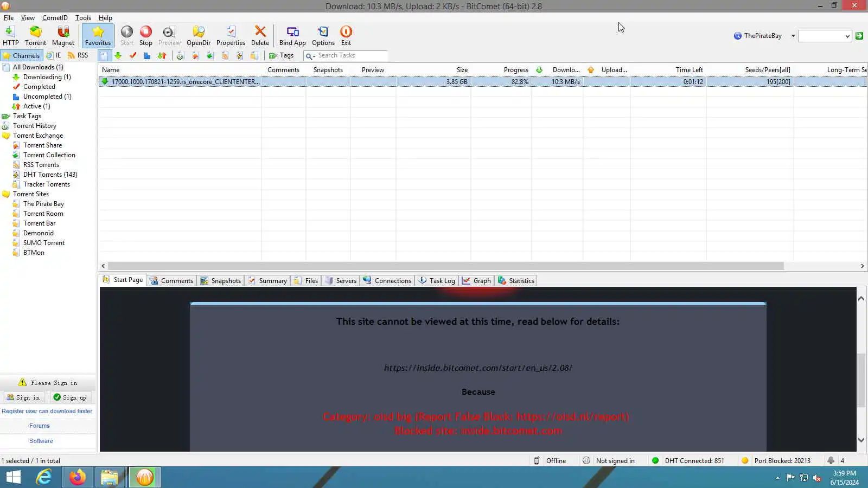
Task: Switch to the Snapshots tab
Action: 220,280
